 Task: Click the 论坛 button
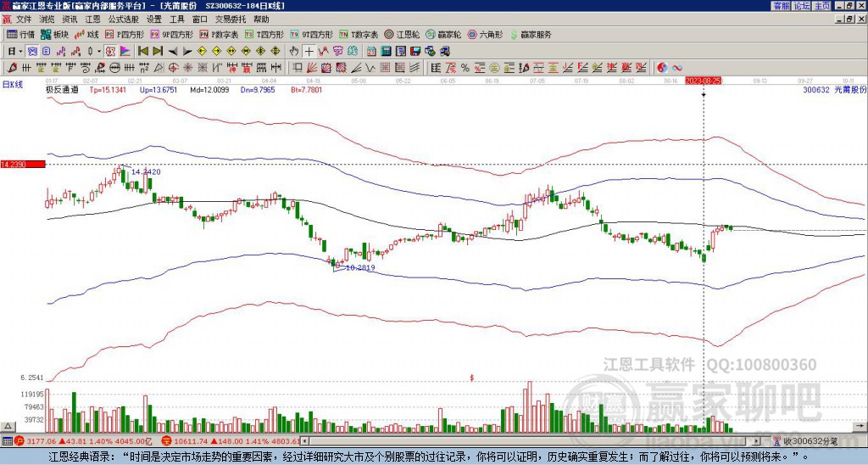801,6
